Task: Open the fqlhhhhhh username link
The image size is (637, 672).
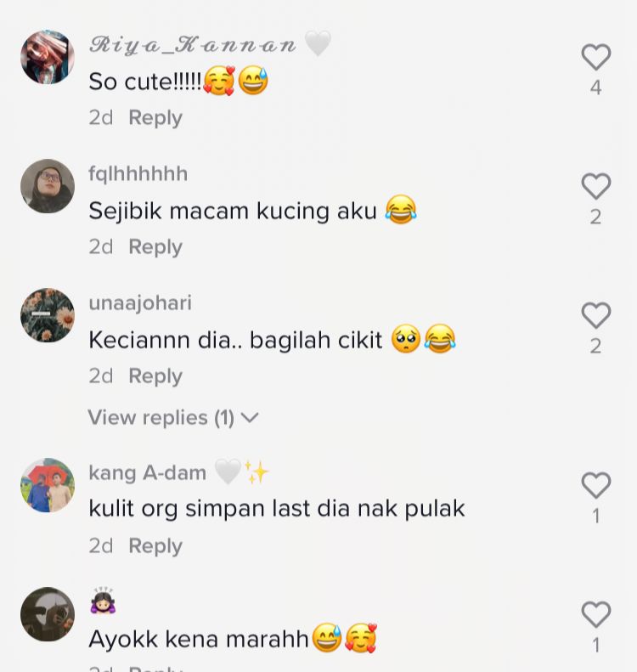Action: coord(138,174)
